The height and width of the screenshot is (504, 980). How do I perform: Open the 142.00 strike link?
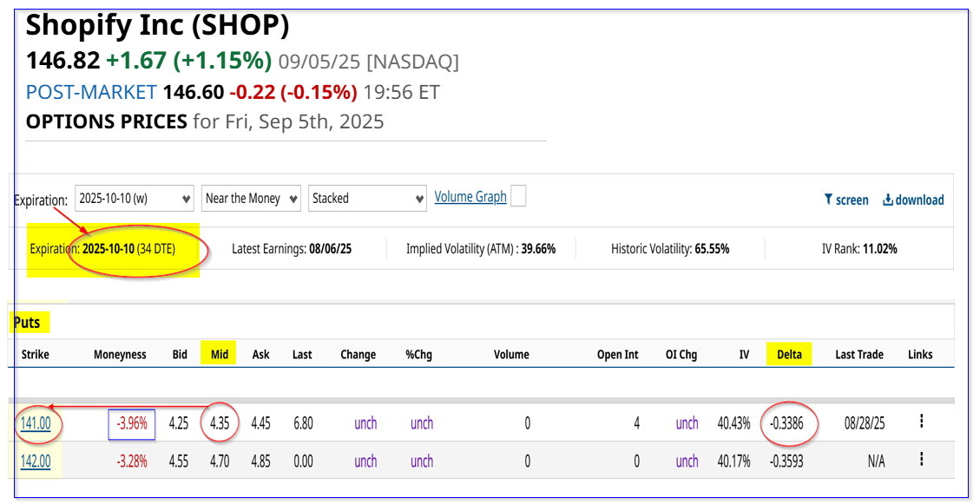(36, 461)
